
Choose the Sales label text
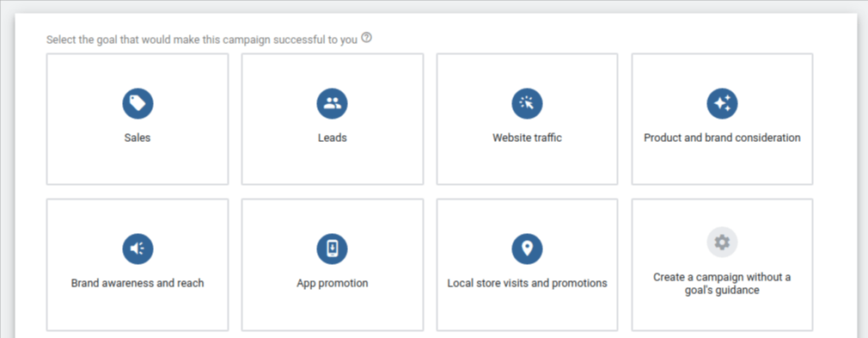coord(138,138)
